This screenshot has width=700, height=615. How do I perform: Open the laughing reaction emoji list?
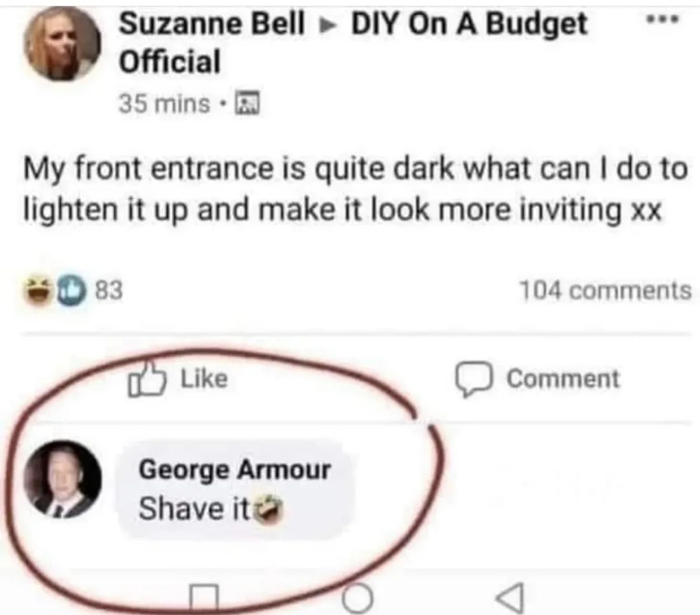point(38,291)
